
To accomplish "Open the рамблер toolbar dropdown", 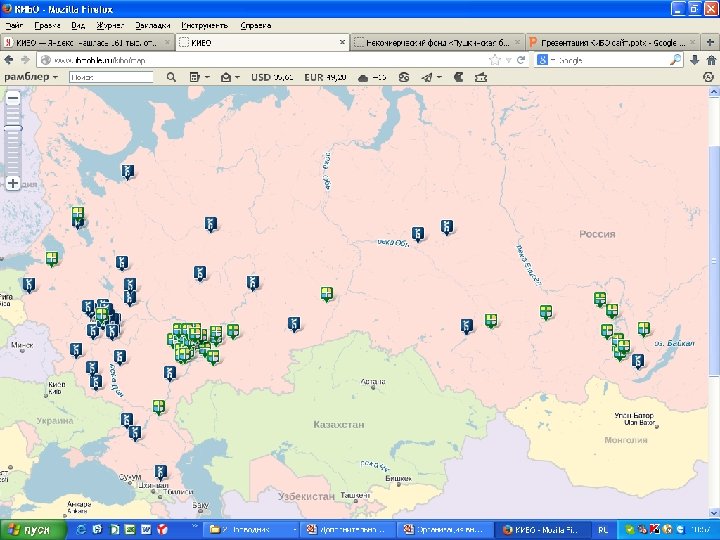I will pos(31,77).
